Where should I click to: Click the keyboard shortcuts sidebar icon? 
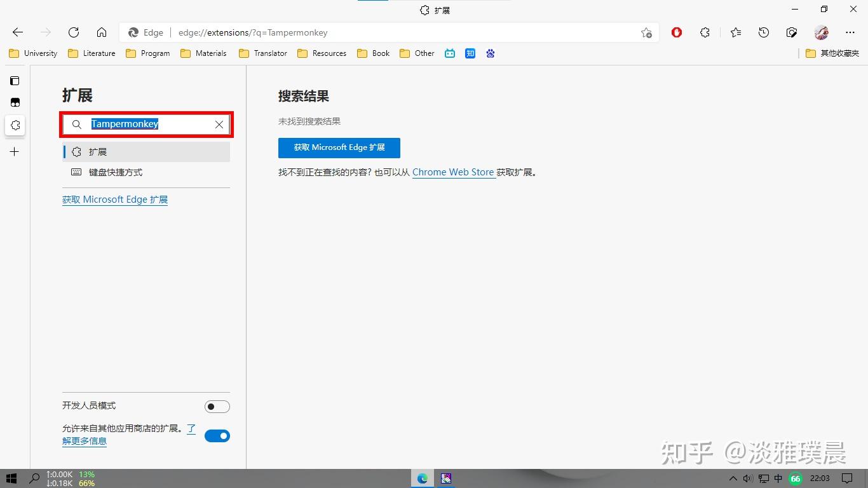76,172
